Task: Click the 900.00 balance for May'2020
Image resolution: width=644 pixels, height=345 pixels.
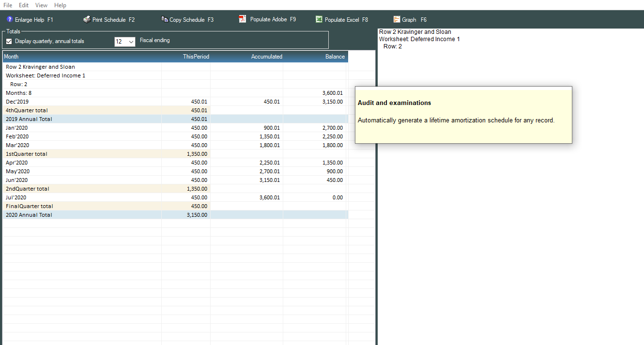Action: click(334, 171)
